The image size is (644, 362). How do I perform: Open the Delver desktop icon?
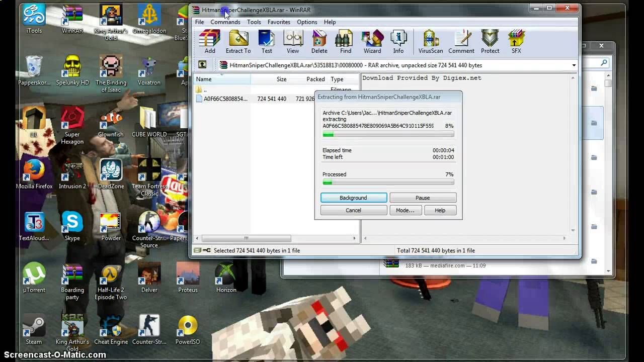(149, 278)
